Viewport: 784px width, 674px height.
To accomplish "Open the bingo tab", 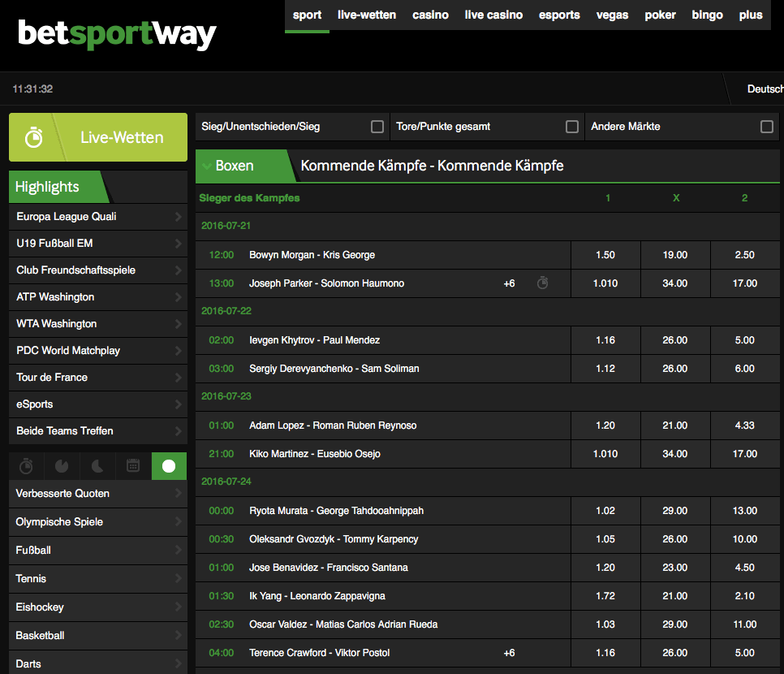I will coord(707,15).
